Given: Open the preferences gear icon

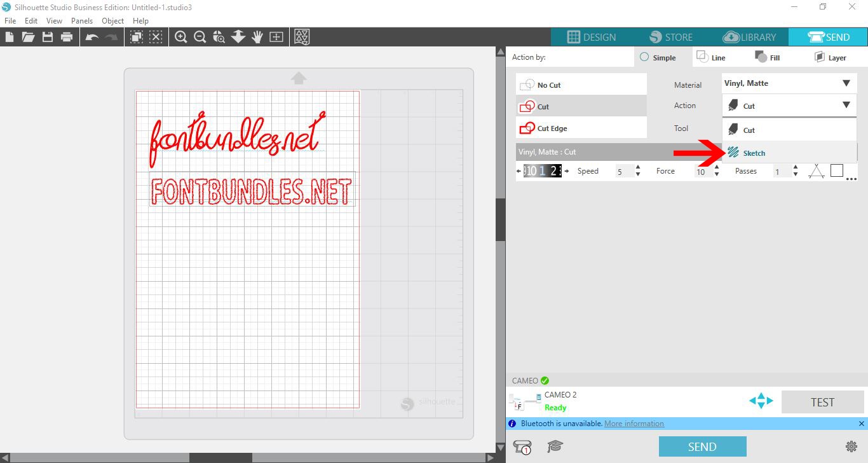Looking at the screenshot, I should [x=851, y=446].
